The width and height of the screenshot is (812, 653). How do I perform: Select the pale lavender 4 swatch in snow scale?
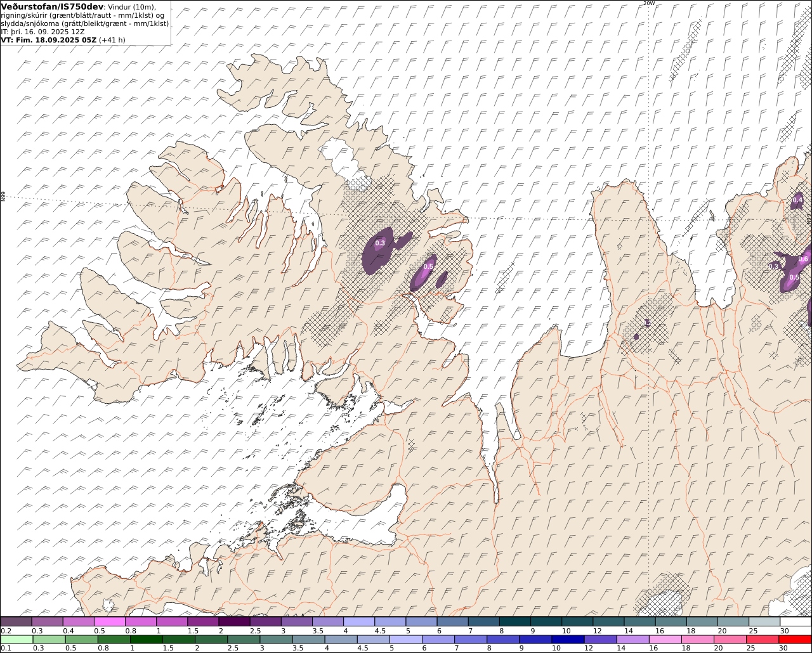[359, 621]
